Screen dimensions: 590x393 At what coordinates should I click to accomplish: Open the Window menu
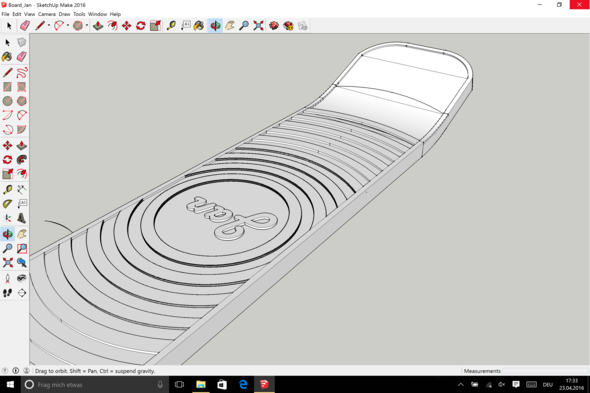(x=97, y=14)
